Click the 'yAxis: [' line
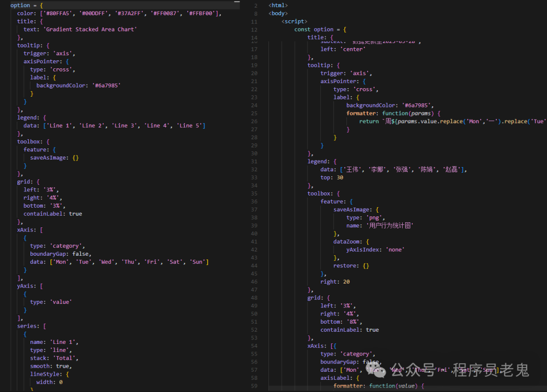Screen dimensions: 547x392 30,286
